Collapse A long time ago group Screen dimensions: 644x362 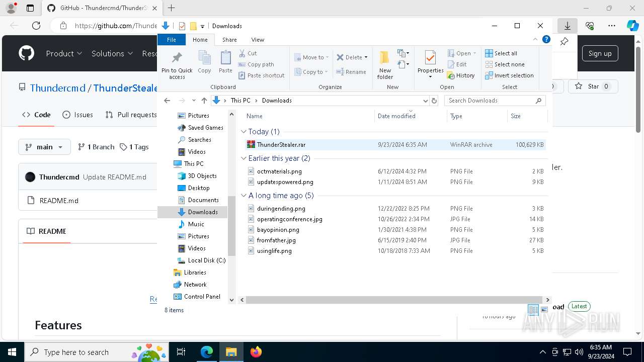click(244, 196)
